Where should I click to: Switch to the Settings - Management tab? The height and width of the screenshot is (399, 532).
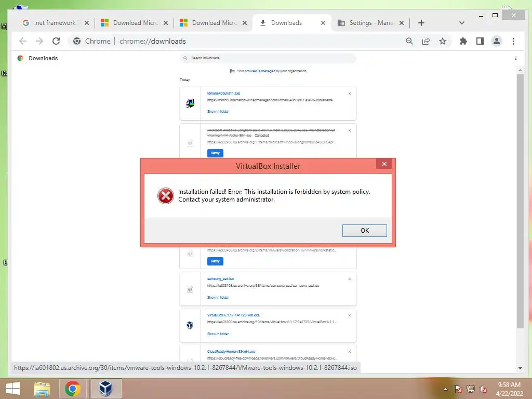370,23
